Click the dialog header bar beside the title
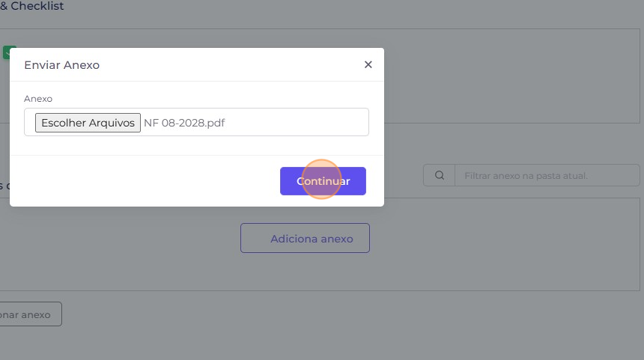This screenshot has height=360, width=644. (x=230, y=65)
